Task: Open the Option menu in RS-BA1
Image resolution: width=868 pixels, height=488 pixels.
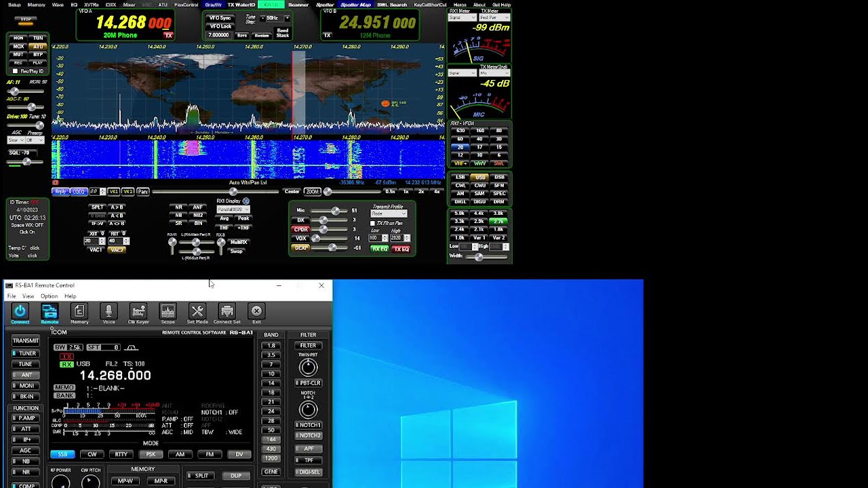Action: pyautogui.click(x=49, y=296)
